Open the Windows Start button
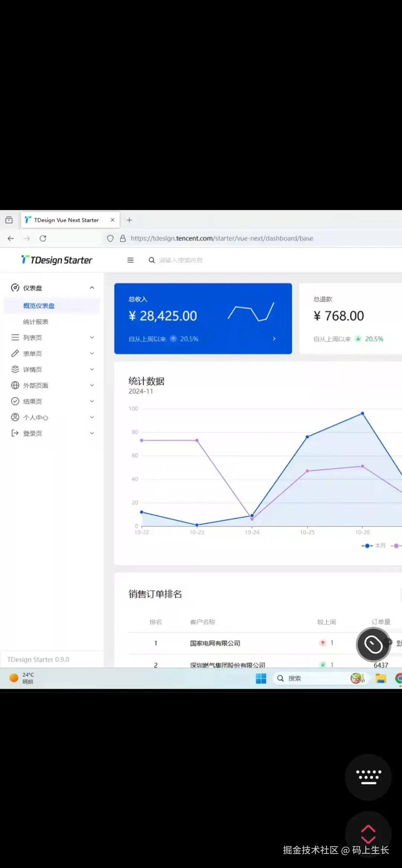Viewport: 402px width, 868px height. coord(261,678)
